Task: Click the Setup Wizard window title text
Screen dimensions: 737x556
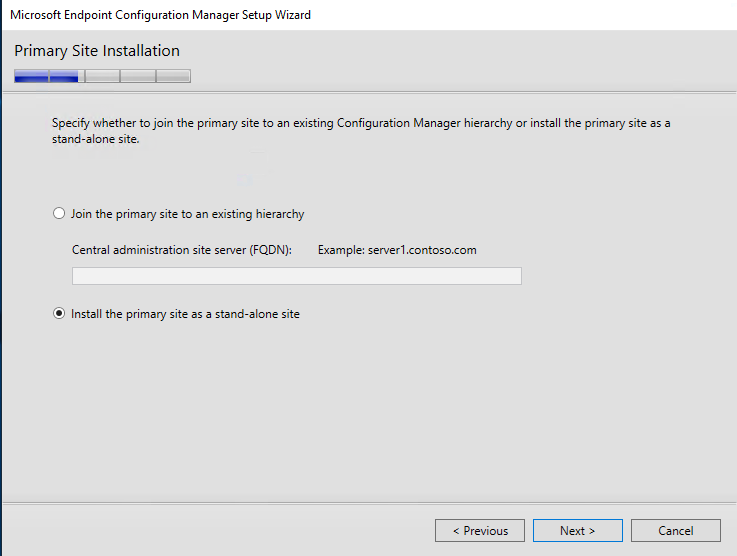Action: click(x=160, y=15)
